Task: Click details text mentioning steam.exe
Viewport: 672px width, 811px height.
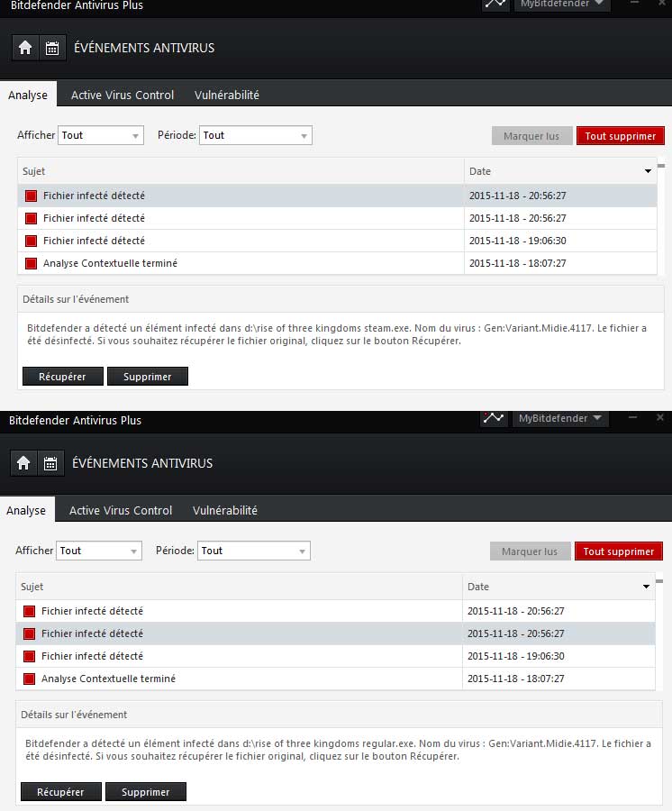Action: (337, 334)
